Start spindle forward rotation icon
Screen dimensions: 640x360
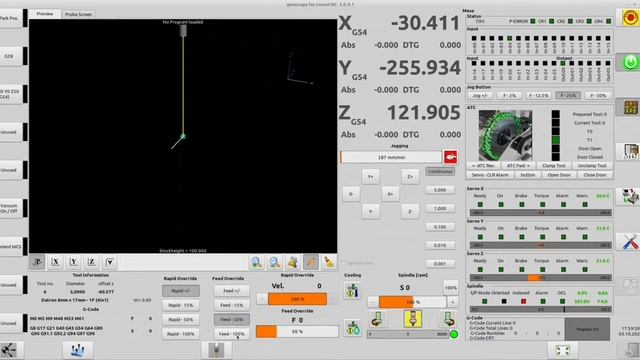click(448, 319)
